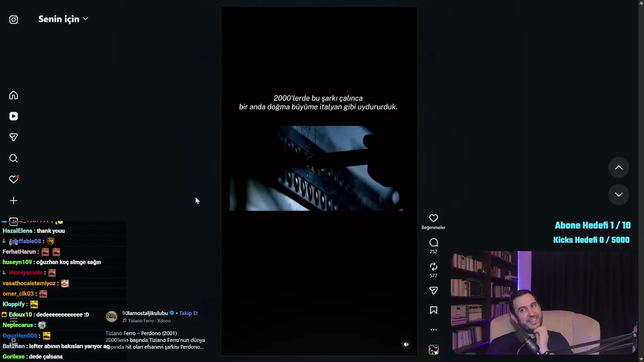Click the "252" comment count

coord(434,251)
